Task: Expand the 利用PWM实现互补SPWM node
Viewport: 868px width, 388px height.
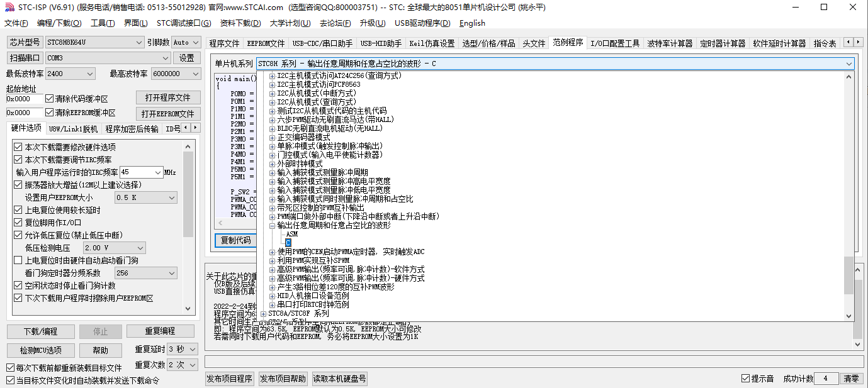Action: (x=273, y=260)
